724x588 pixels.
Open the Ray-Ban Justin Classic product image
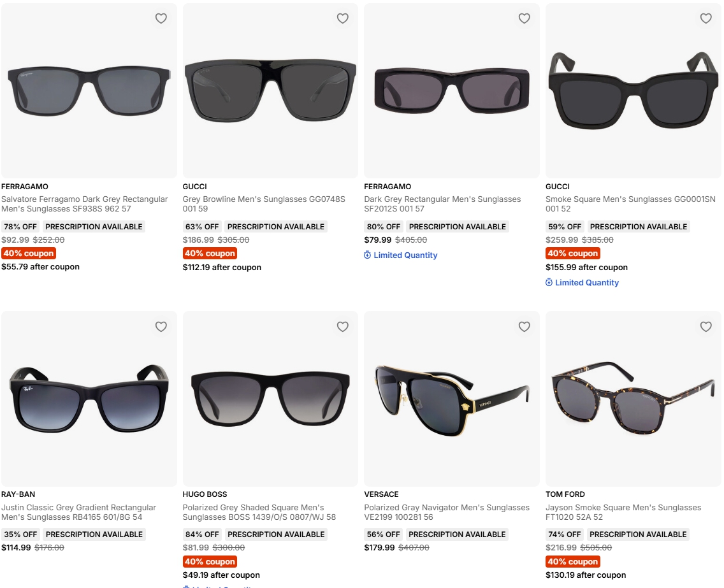(89, 399)
